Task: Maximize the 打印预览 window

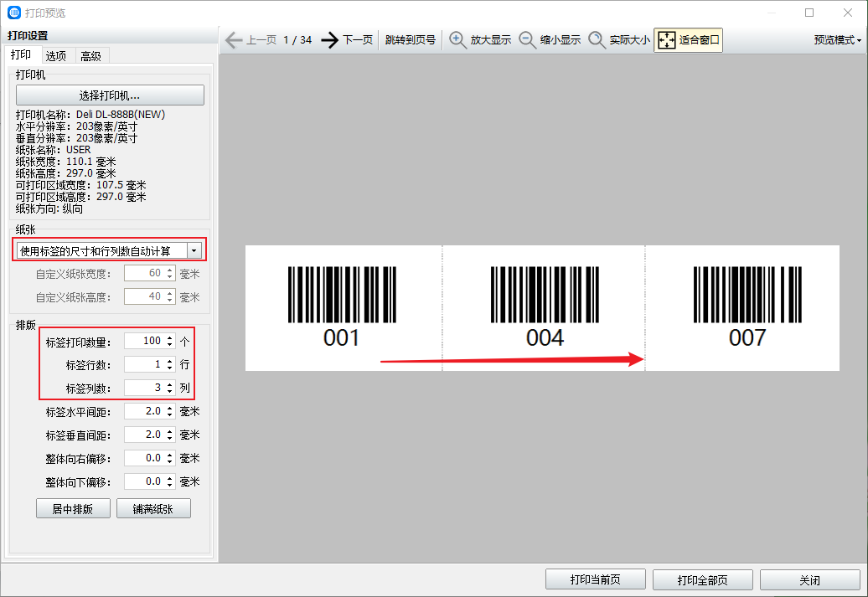Action: [809, 13]
